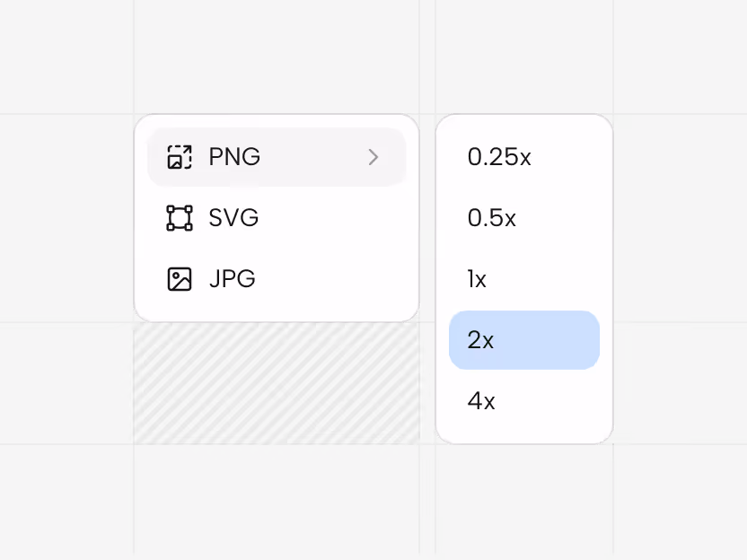
Task: Click the highlighted 2x option
Action: 523,339
